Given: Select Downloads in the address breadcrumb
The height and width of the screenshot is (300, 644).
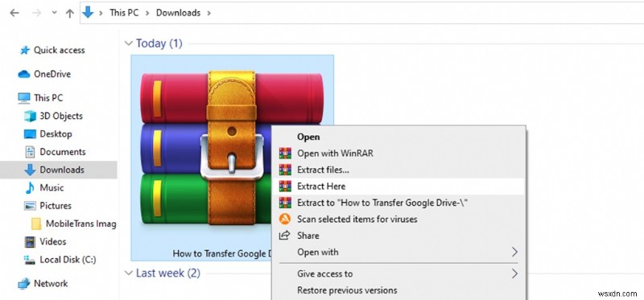Looking at the screenshot, I should tap(178, 13).
